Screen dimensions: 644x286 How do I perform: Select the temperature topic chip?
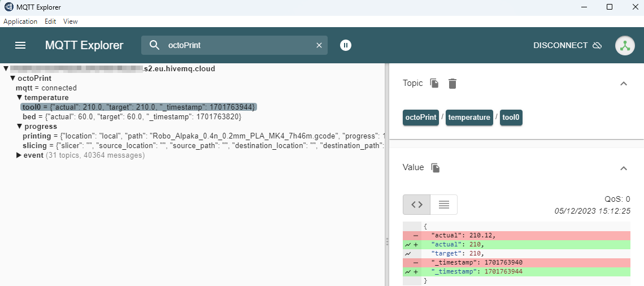click(469, 118)
